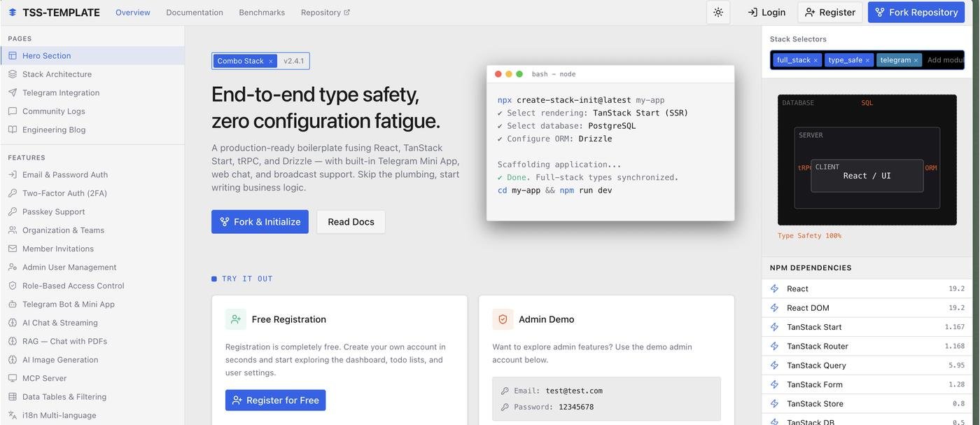Screen dimensions: 980x425
Task: Open the Documentation tab
Action: click(195, 13)
